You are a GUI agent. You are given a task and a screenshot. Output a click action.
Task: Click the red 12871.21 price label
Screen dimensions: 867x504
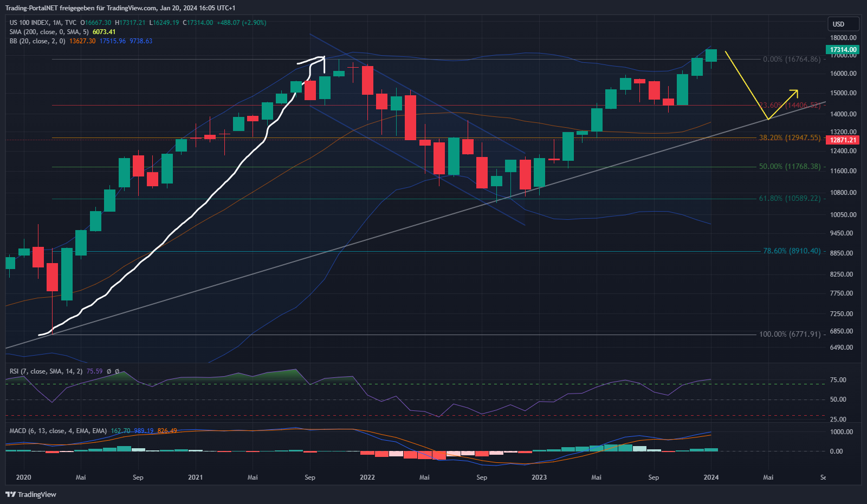(843, 140)
